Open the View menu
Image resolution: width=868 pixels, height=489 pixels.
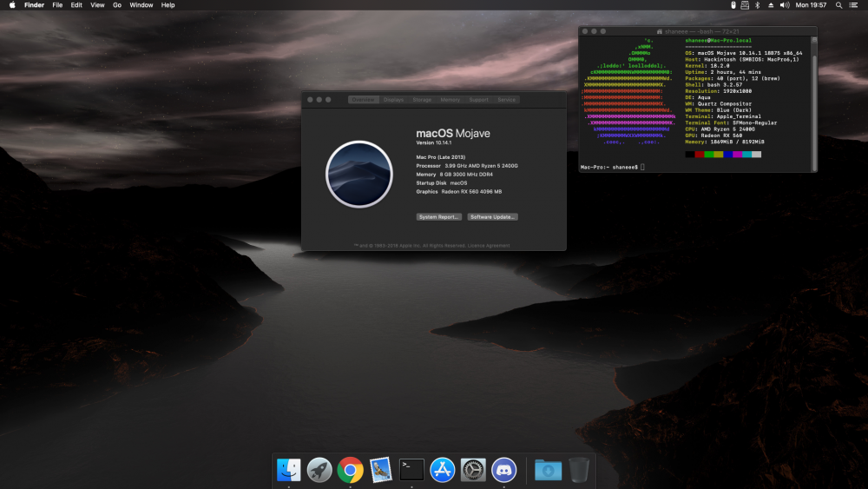tap(97, 5)
